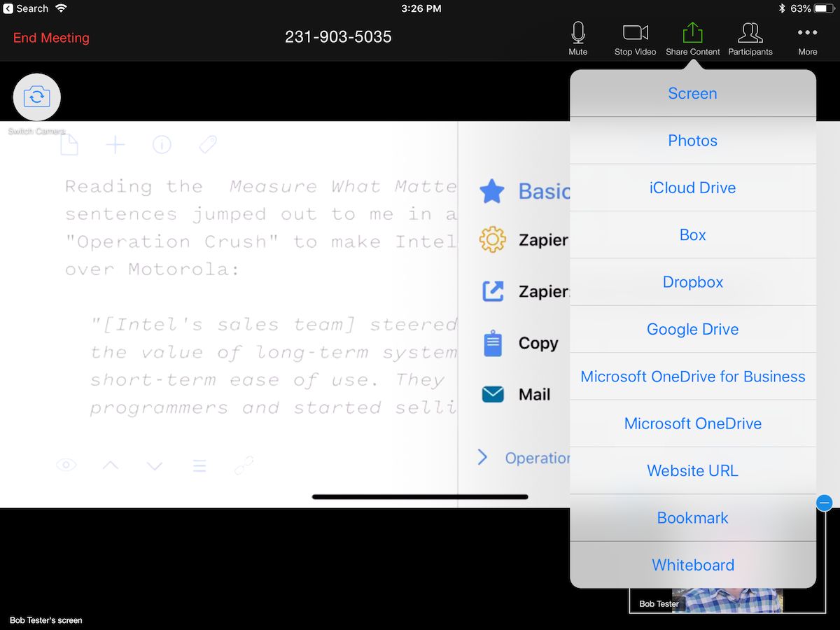Select Photos in share menu

click(x=693, y=141)
